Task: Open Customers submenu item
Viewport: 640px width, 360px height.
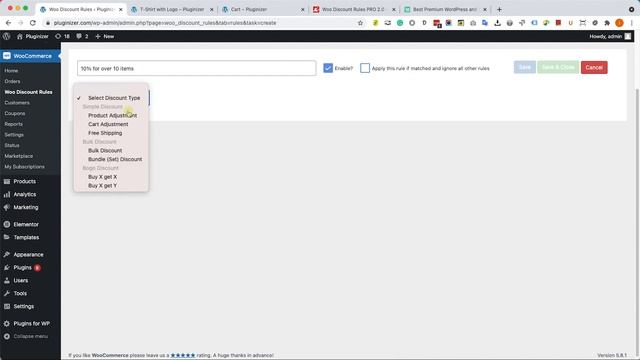Action: (17, 102)
